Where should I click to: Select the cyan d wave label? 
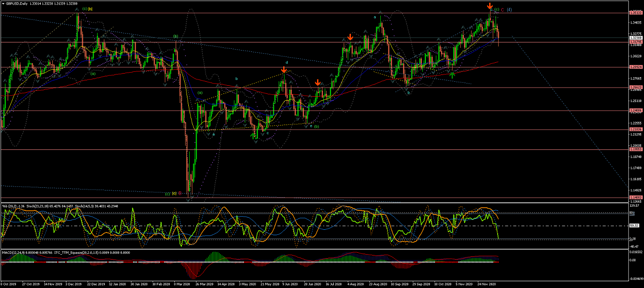[286, 62]
